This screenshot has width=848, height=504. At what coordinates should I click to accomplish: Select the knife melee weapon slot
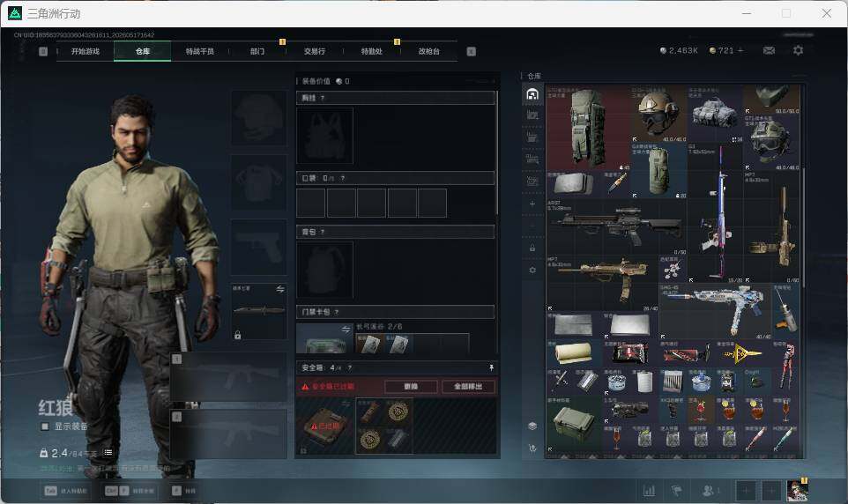[259, 312]
